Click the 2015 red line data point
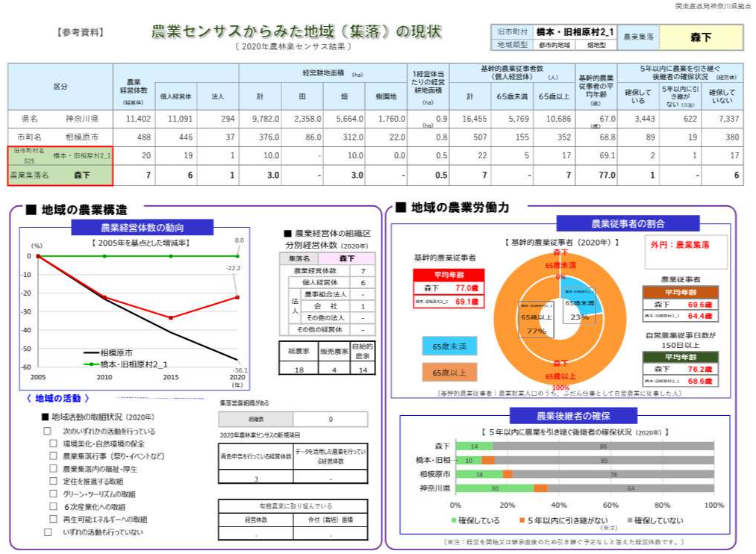The height and width of the screenshot is (554, 756). [171, 318]
